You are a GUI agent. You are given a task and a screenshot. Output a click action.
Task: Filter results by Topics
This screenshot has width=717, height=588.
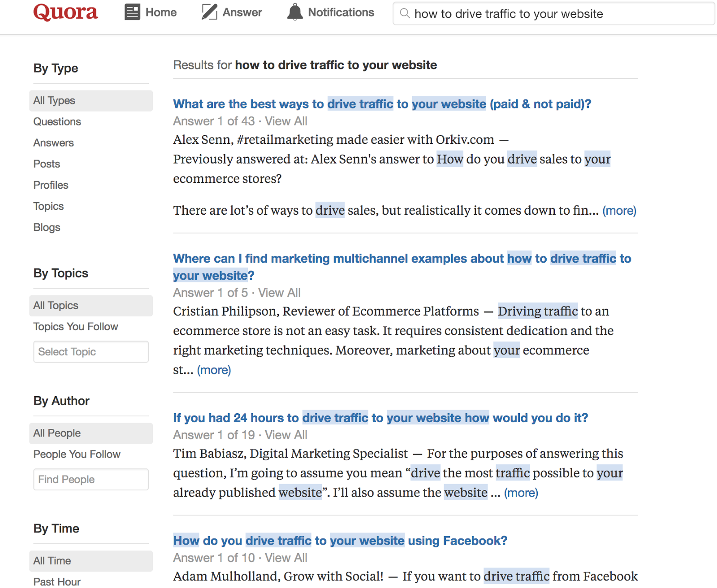coord(48,206)
